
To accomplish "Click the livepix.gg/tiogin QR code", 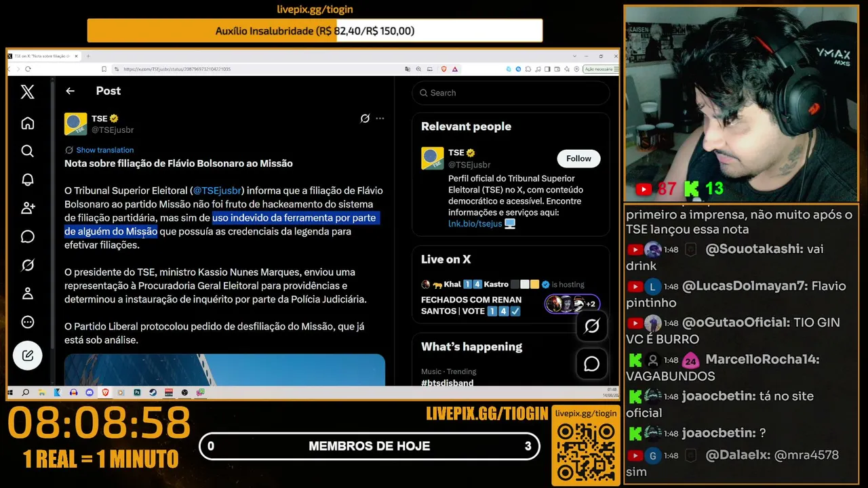I will pos(586,452).
